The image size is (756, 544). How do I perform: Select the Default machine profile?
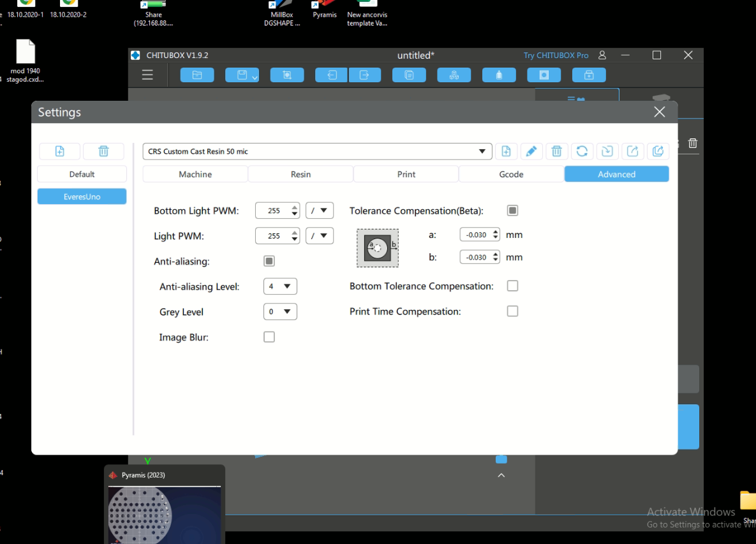(82, 174)
